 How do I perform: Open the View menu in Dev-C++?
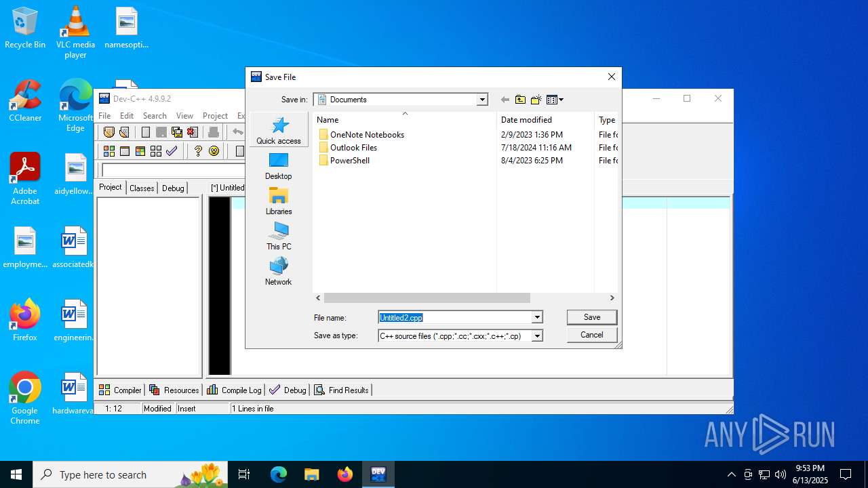point(184,116)
